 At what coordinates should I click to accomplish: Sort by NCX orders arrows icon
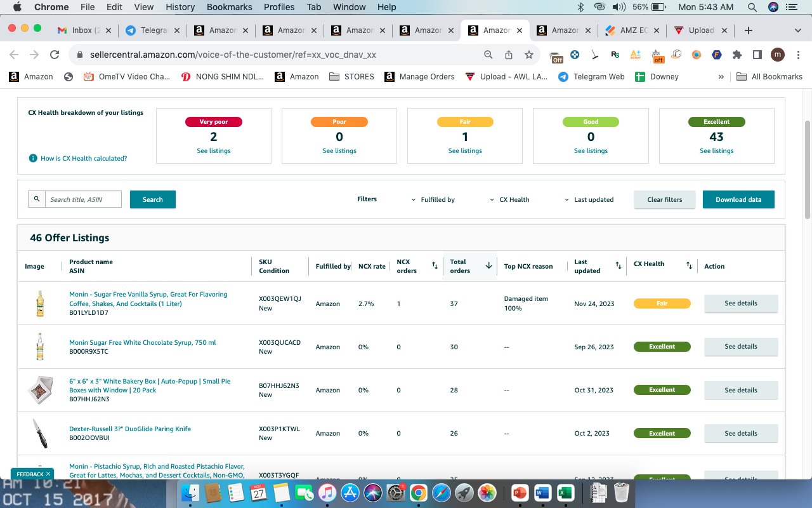point(435,265)
